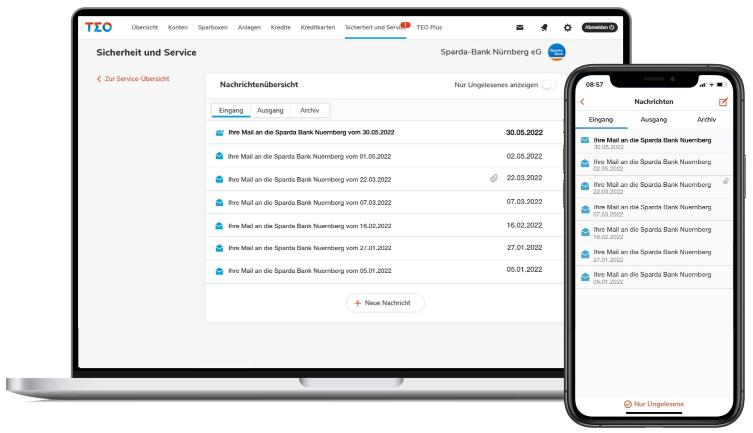Click envelope icon of 01.05.2022 desktop message
The height and width of the screenshot is (433, 753).
click(x=219, y=156)
